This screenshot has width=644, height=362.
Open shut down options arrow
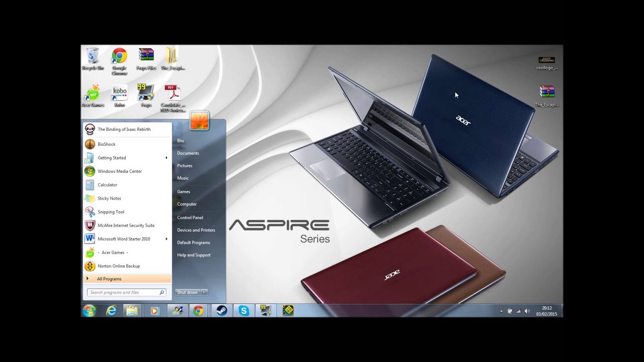[x=204, y=292]
